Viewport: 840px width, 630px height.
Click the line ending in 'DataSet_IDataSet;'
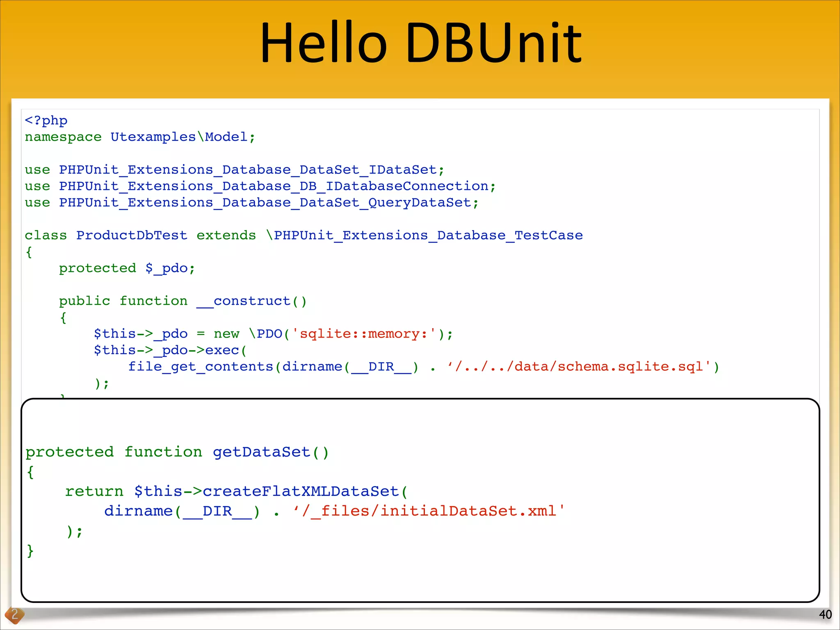tap(234, 170)
